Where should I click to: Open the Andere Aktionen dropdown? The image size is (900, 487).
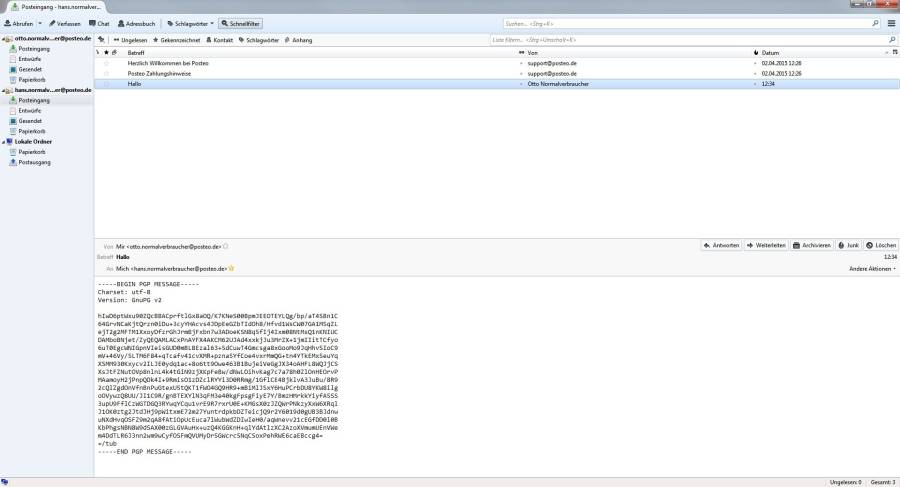pos(872,268)
